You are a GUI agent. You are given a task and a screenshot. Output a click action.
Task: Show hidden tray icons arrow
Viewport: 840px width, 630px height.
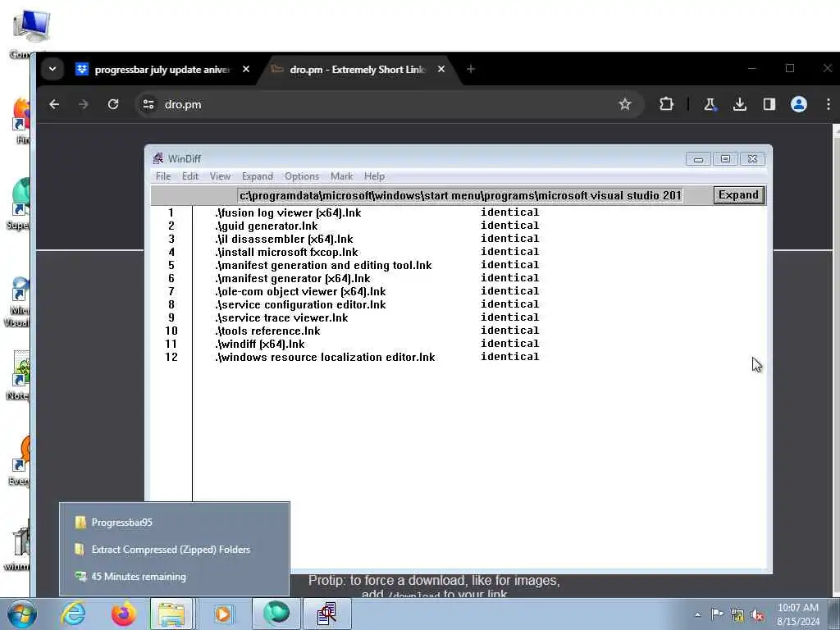tap(697, 614)
